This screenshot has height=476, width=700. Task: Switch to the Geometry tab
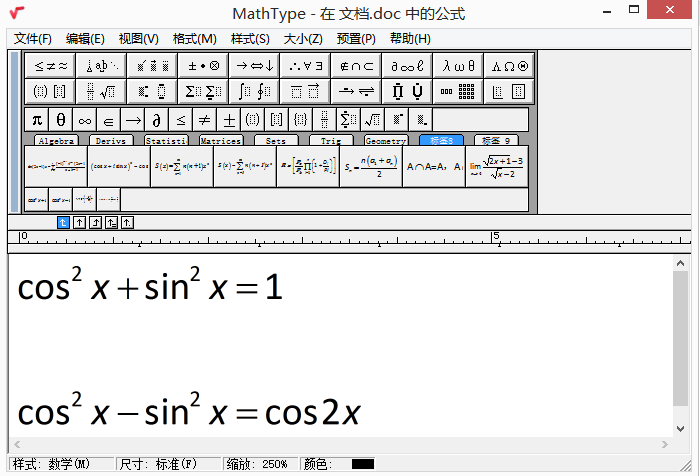pos(386,141)
